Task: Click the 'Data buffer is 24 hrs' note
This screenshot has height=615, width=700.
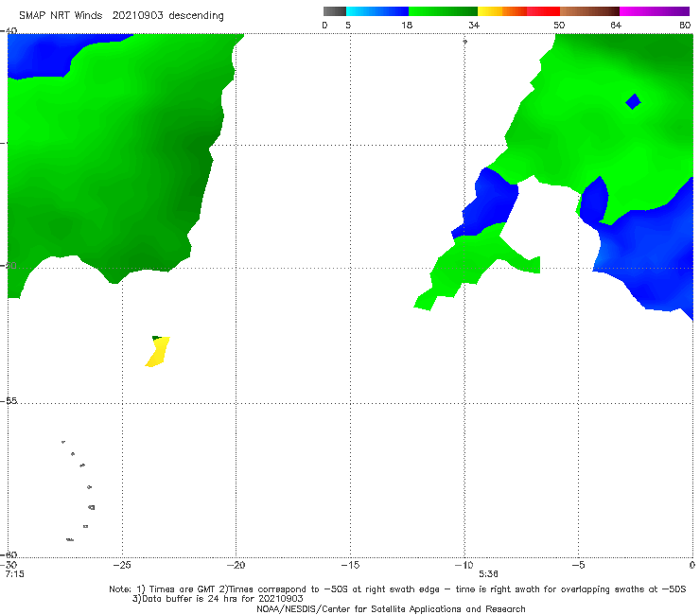Action: [x=218, y=599]
